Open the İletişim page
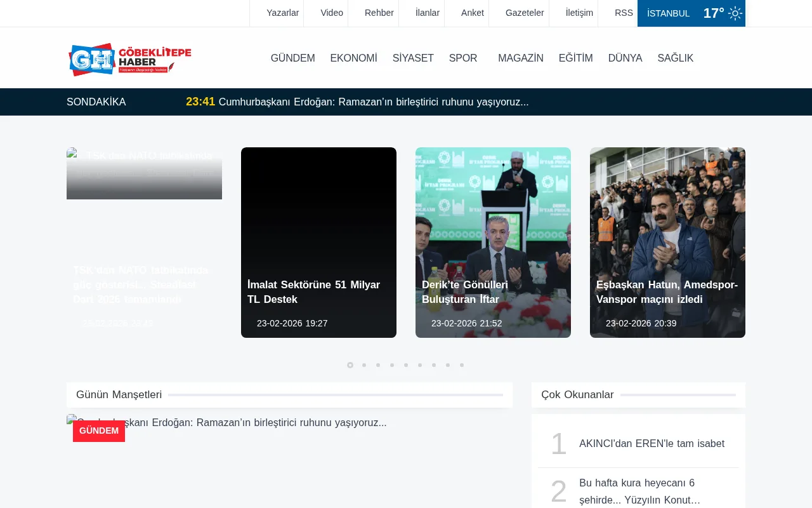The image size is (812, 508). point(578,13)
